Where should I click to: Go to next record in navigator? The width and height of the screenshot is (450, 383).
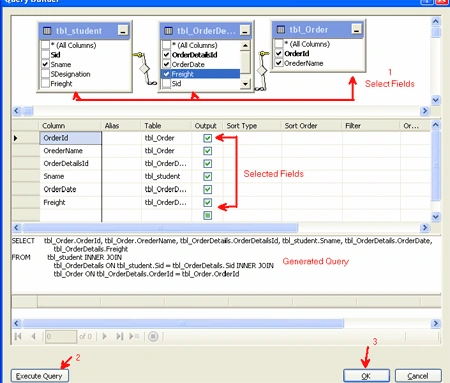tap(104, 336)
